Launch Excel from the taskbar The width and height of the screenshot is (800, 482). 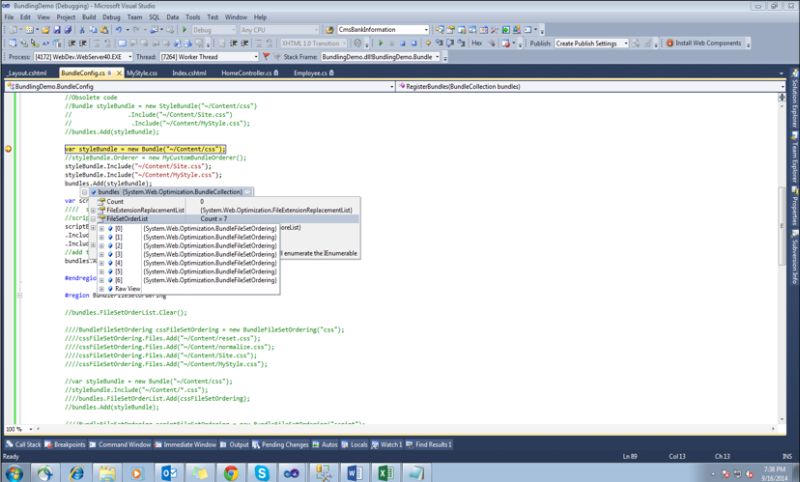tap(387, 471)
